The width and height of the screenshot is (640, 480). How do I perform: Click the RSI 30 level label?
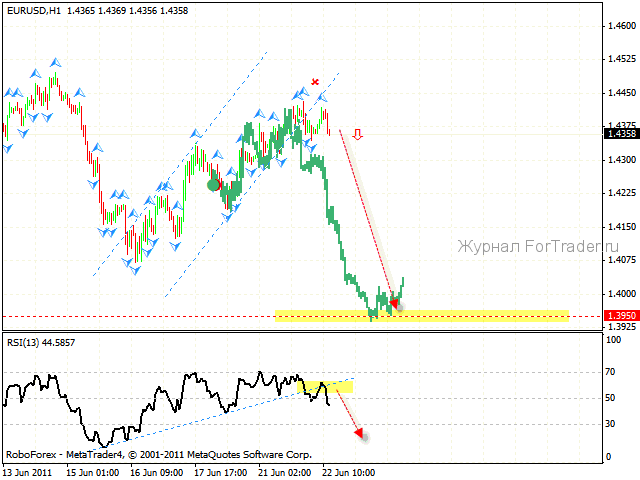click(610, 424)
